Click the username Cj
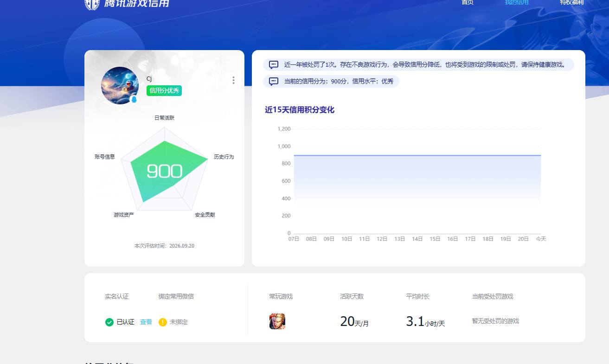The height and width of the screenshot is (364, 609). tap(149, 79)
